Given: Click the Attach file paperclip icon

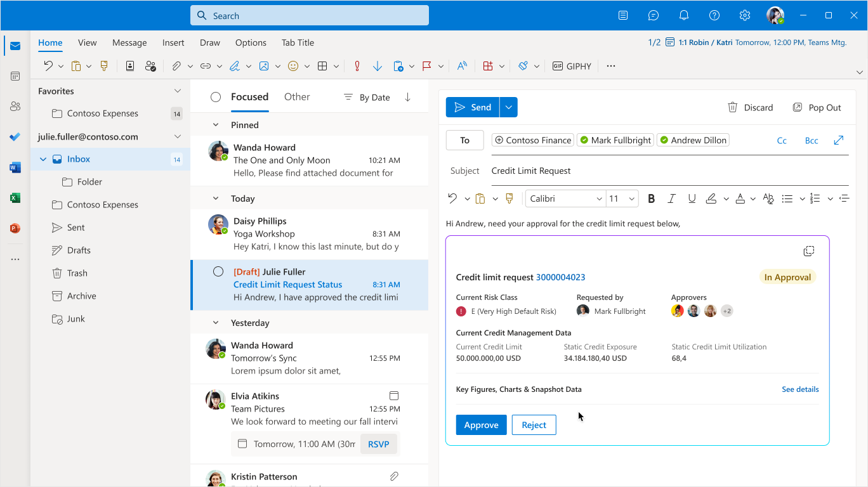Looking at the screenshot, I should click(176, 66).
